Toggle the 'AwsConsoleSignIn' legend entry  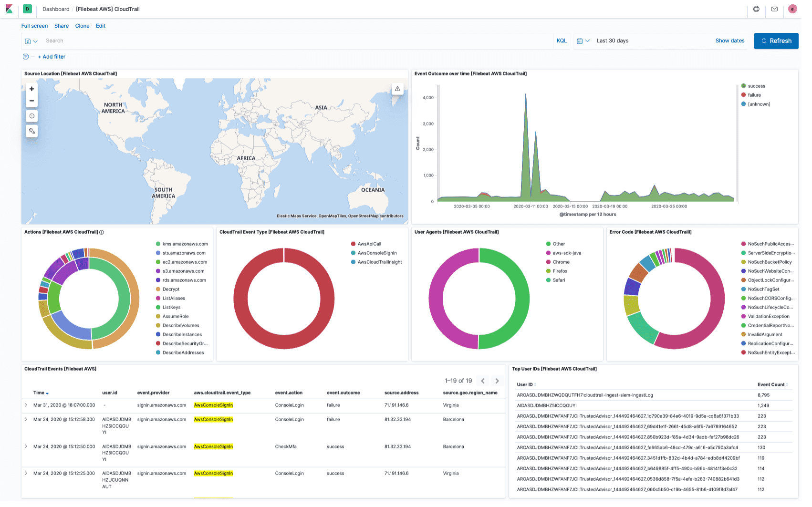click(x=377, y=253)
